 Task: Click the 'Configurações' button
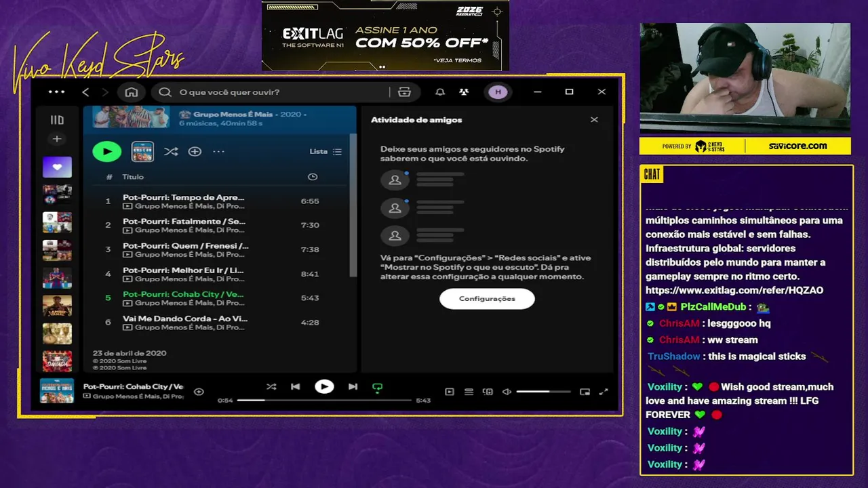pyautogui.click(x=487, y=299)
